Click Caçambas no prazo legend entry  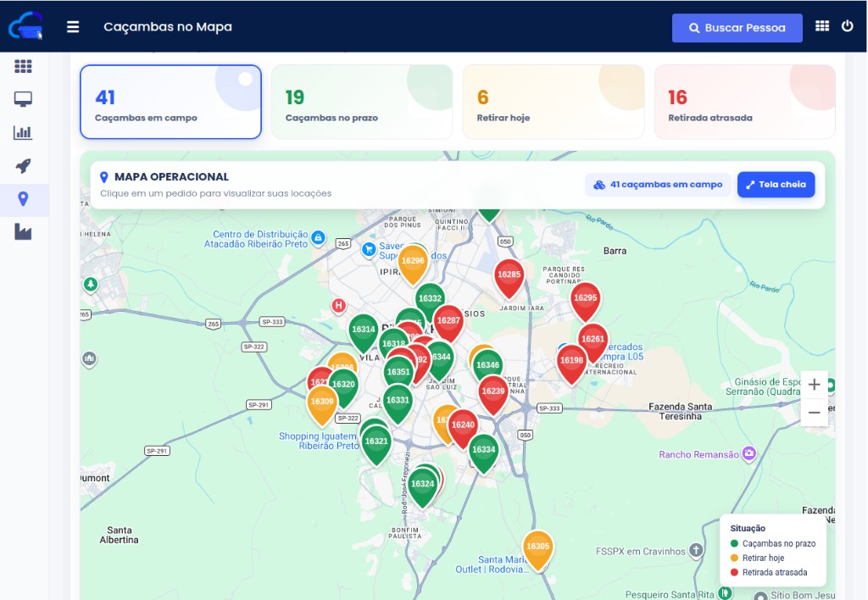pos(773,543)
